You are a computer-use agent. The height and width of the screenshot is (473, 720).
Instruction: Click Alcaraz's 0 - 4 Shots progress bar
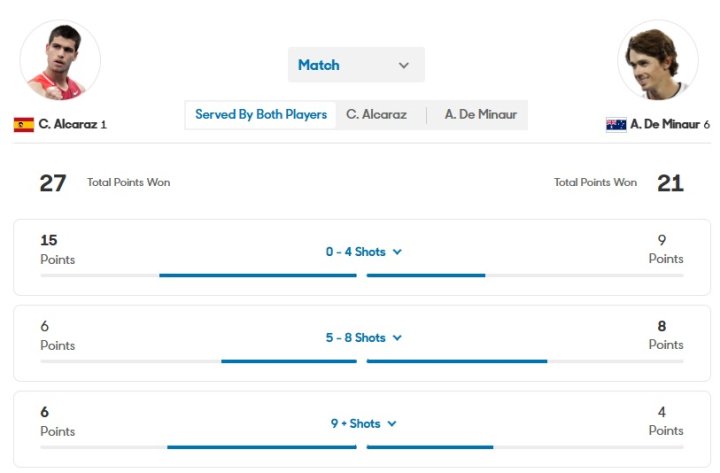click(257, 275)
